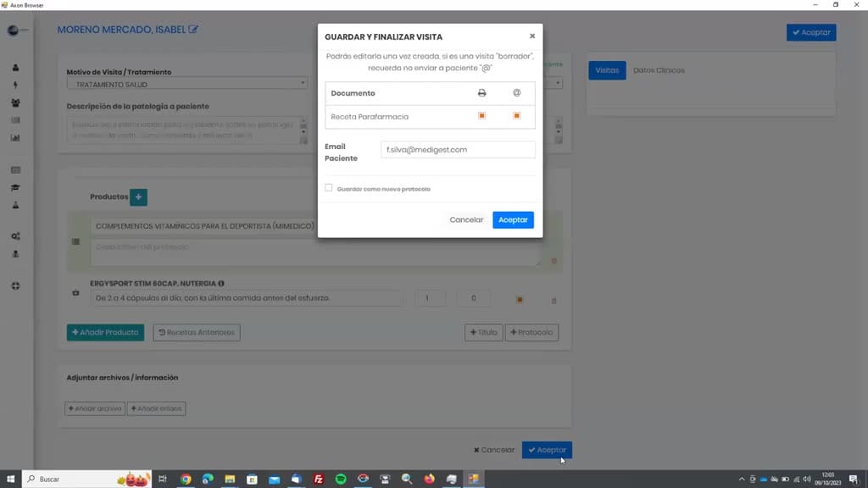868x488 pixels.
Task: Toggle email checkbox for Receta Parafarmacia
Action: coord(516,115)
